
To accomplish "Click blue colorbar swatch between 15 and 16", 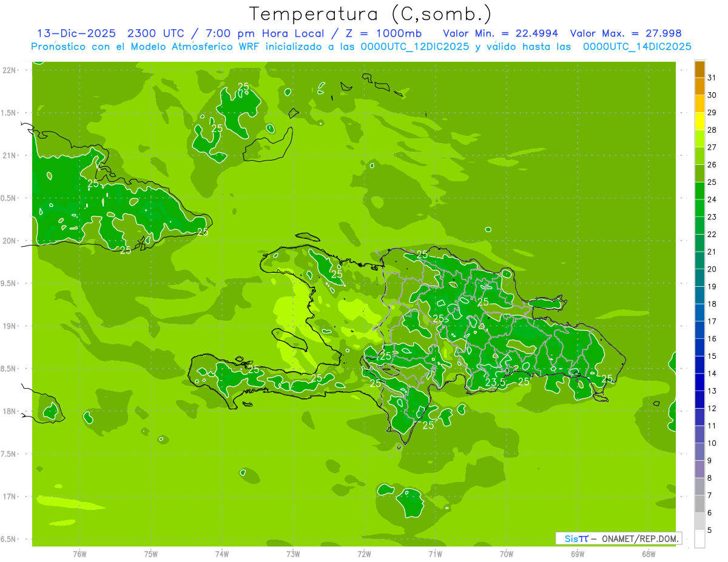I will (699, 347).
